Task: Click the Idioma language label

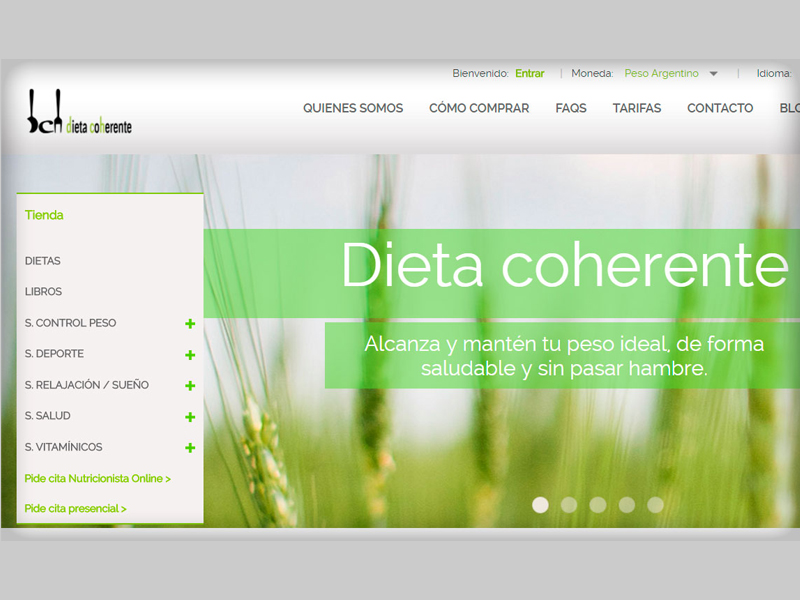Action: [x=774, y=73]
